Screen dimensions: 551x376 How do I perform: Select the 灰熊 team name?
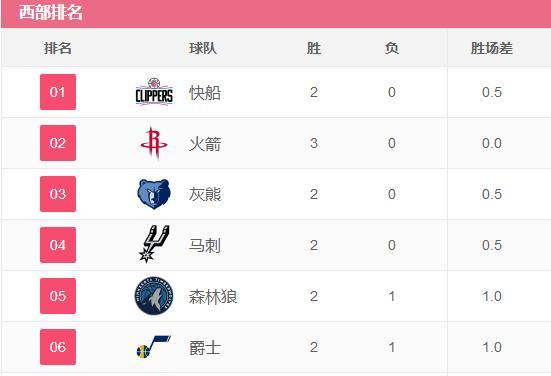pos(205,195)
